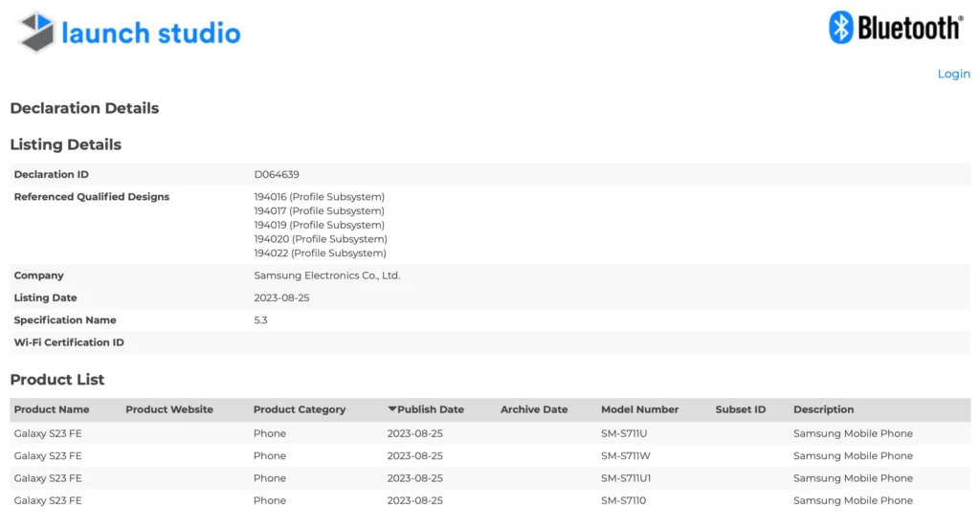Select Listing Date value 2023-08-25
Screen dimensions: 980x528
(x=282, y=298)
